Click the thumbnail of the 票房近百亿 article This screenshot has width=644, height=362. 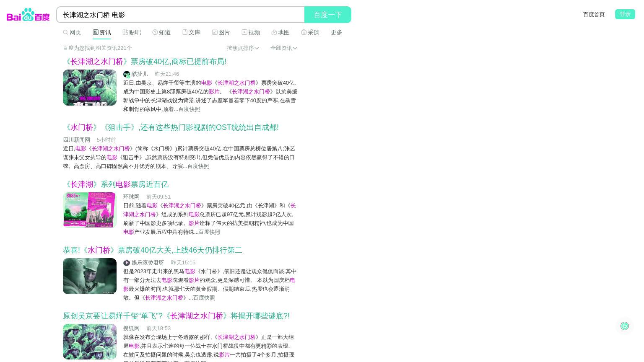(90, 210)
